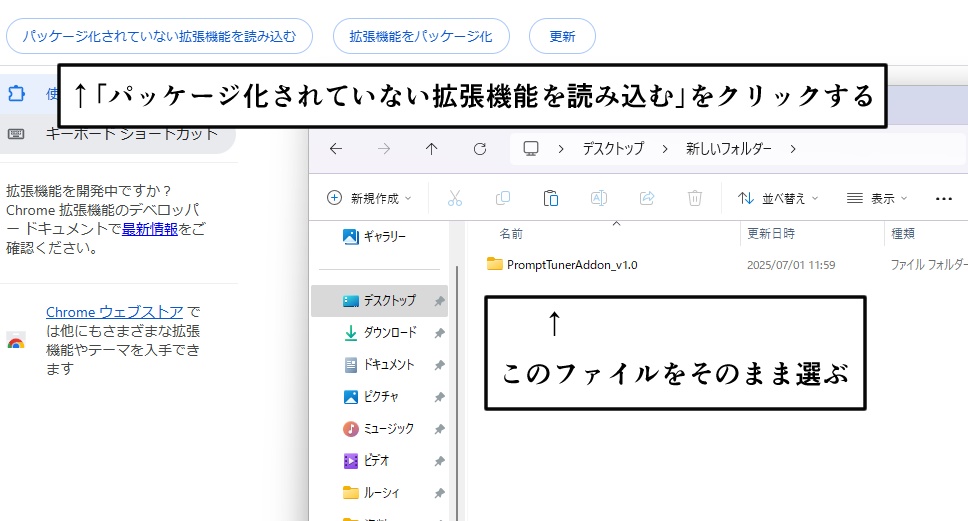This screenshot has height=521, width=968.
Task: Click the PromptTunerAddon_v1.0 folder icon
Action: click(x=494, y=264)
